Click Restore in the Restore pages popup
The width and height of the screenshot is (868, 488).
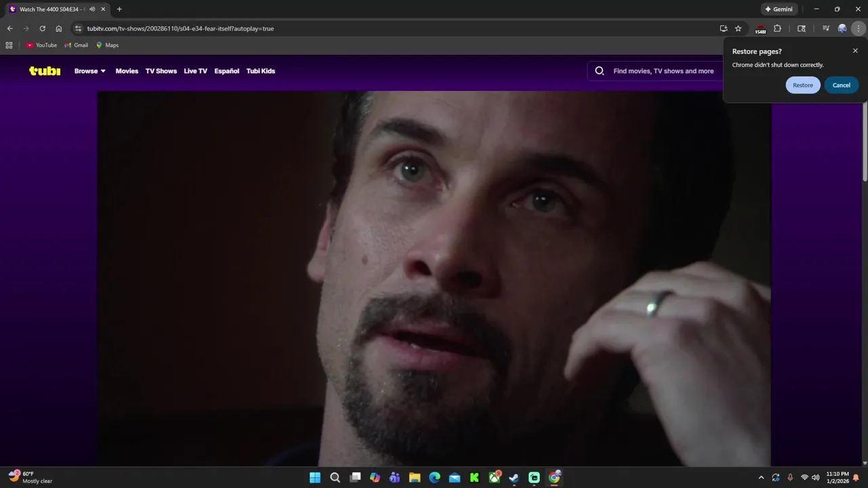tap(803, 85)
